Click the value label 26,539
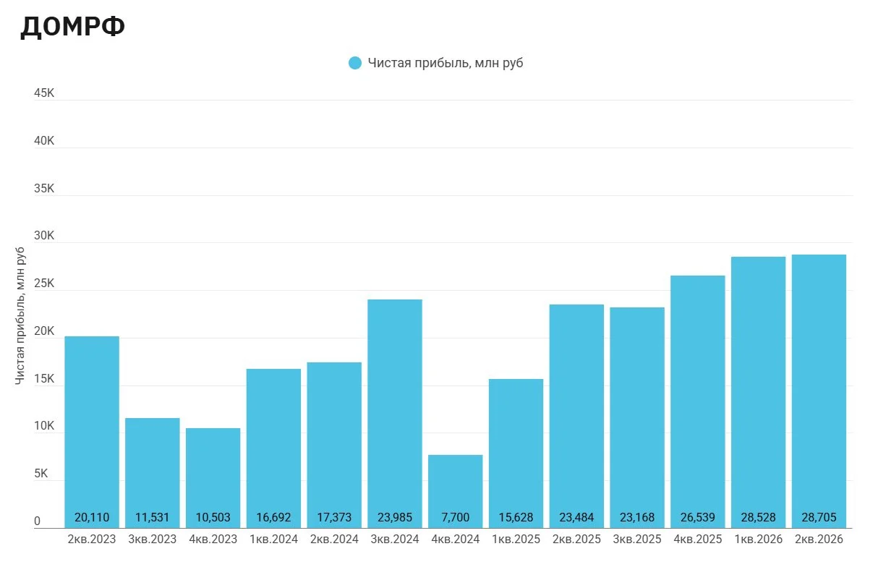This screenshot has width=886, height=588. pos(698,518)
